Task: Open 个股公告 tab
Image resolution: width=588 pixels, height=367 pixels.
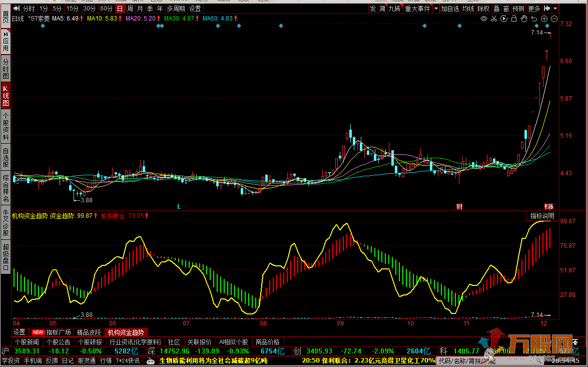Action: click(x=59, y=342)
